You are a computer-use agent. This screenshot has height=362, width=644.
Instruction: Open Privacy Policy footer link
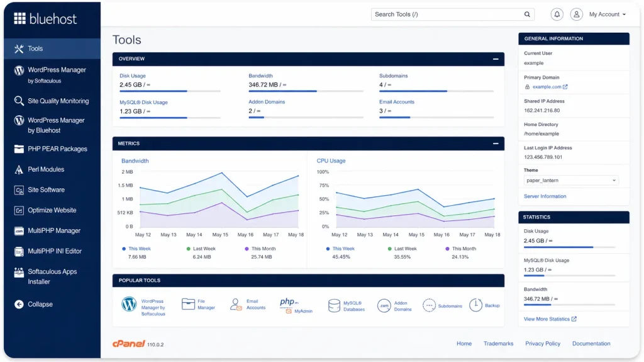(543, 344)
